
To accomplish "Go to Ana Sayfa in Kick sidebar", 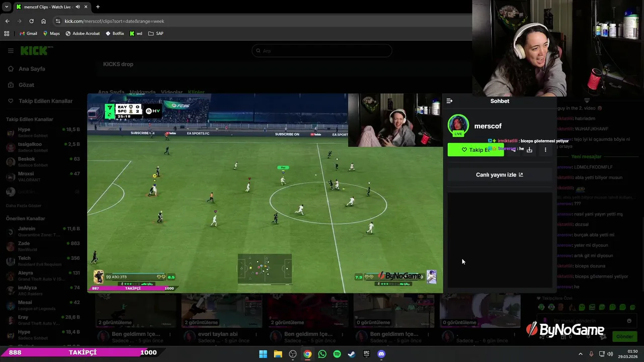I will point(32,69).
